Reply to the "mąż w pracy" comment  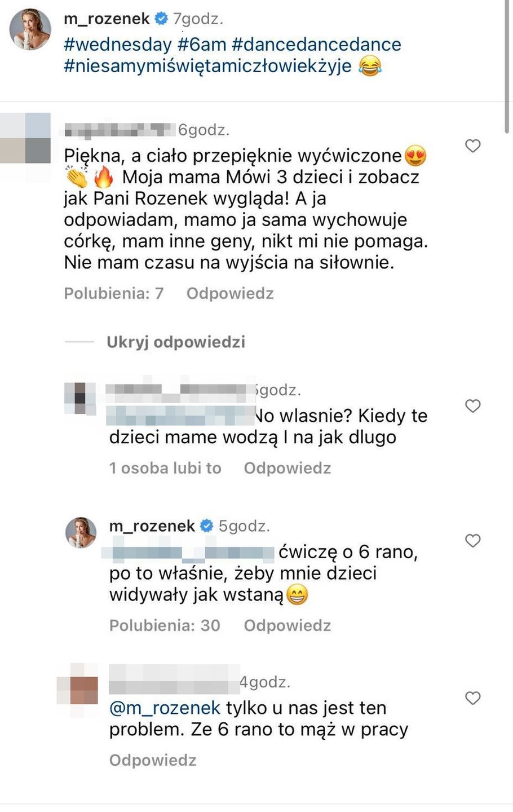point(153,761)
